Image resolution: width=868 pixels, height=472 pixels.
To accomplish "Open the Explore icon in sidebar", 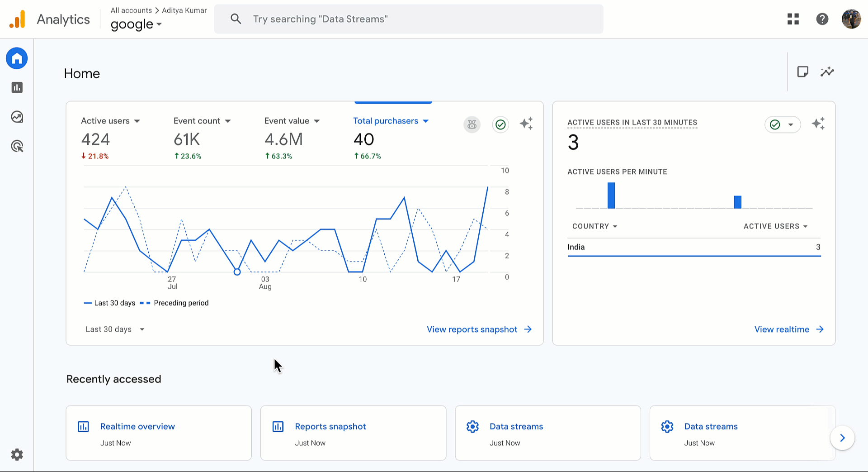I will pyautogui.click(x=17, y=117).
